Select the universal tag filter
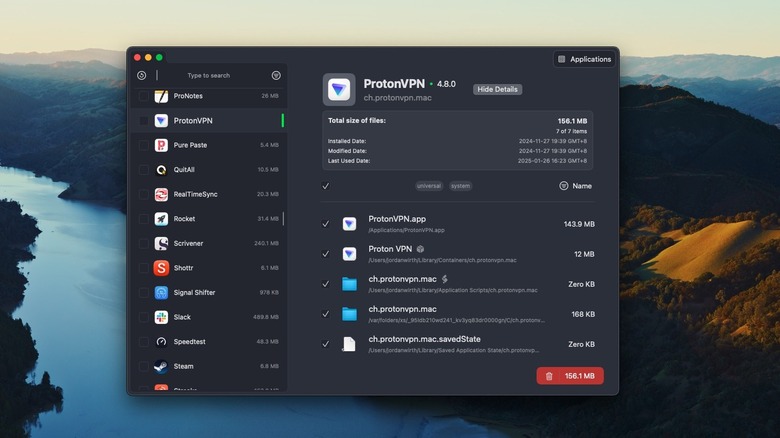 pos(429,186)
